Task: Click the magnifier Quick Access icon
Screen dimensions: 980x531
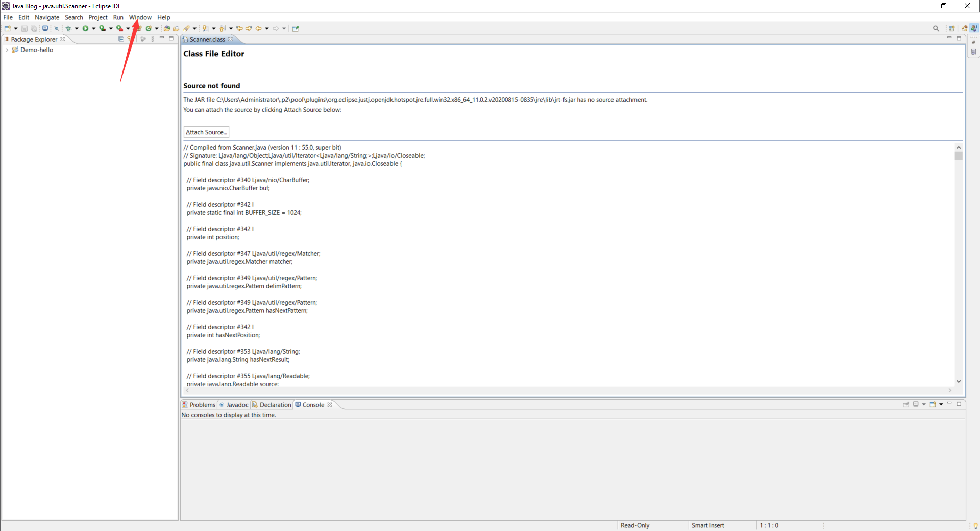Action: pos(936,28)
